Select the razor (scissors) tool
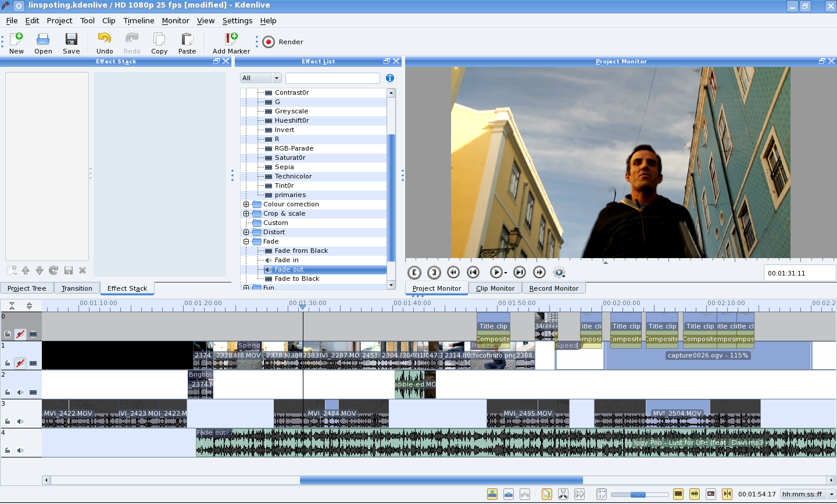837x504 pixels. (563, 494)
